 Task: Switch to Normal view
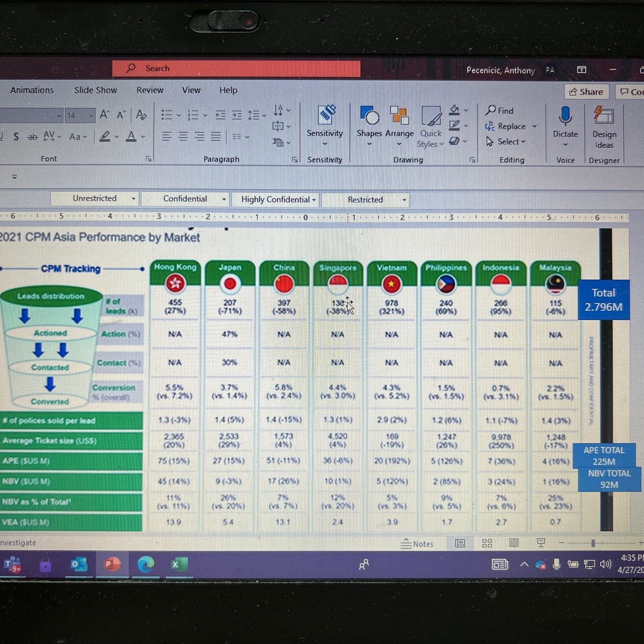460,544
